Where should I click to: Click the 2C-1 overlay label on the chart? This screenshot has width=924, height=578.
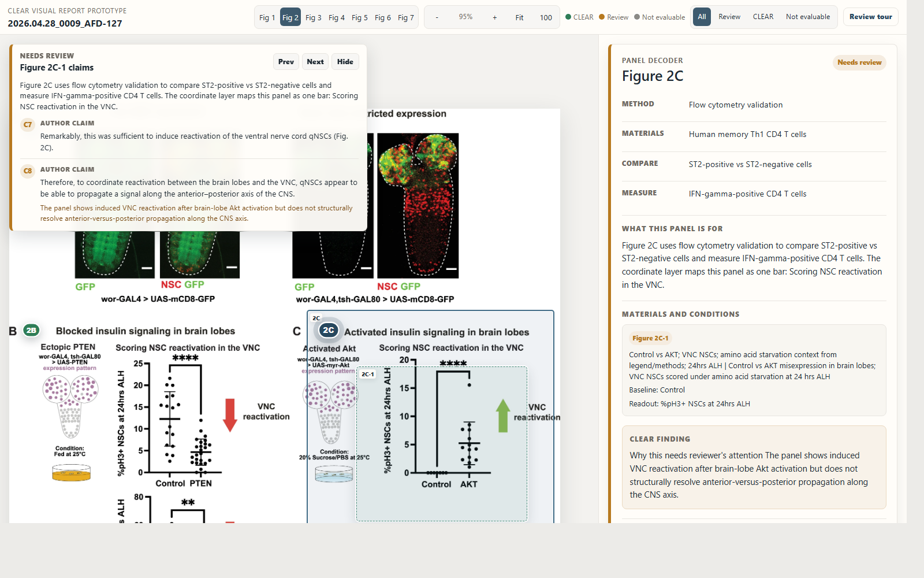[368, 374]
